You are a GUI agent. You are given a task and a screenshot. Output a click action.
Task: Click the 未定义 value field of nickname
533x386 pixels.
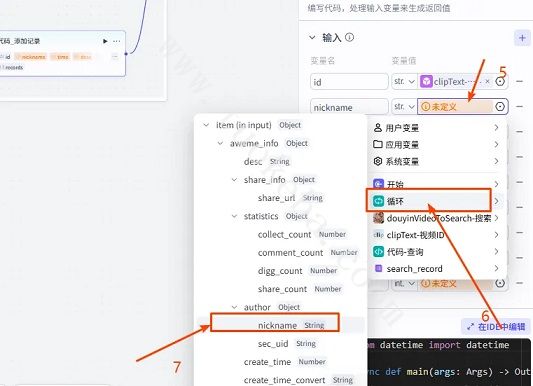pos(455,107)
